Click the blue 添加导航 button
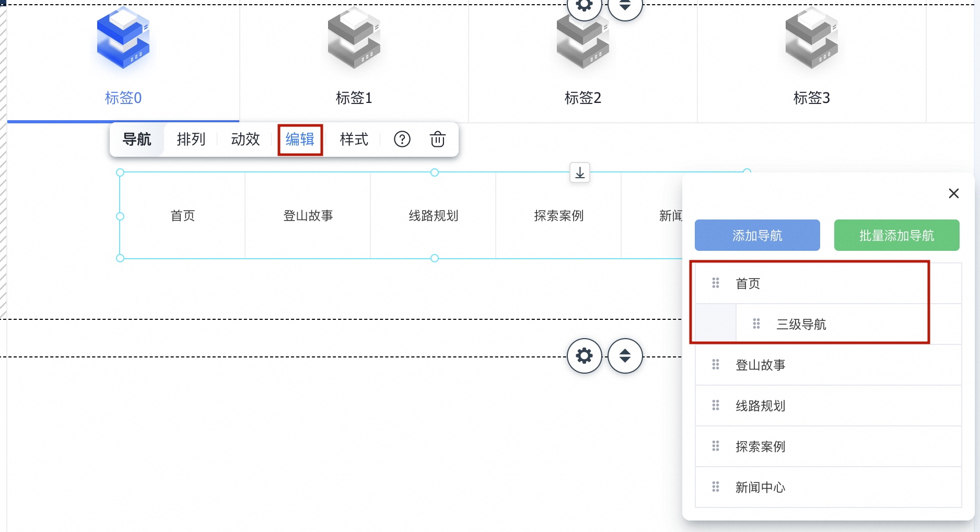Image resolution: width=980 pixels, height=532 pixels. 757,235
